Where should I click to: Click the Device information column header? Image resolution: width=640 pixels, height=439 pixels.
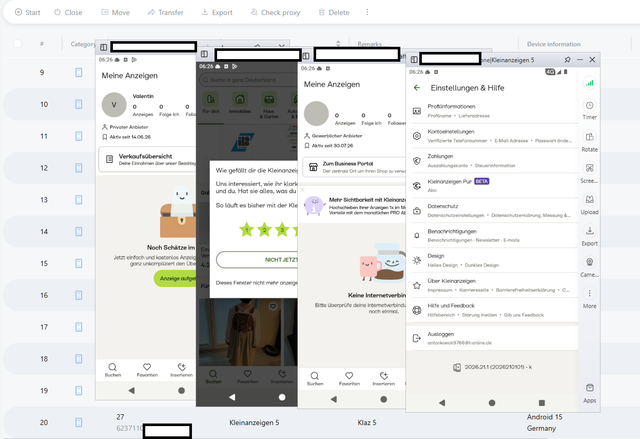point(553,44)
